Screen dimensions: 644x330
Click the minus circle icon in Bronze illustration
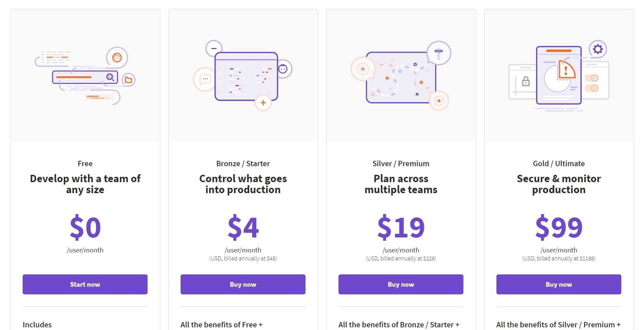tap(214, 48)
